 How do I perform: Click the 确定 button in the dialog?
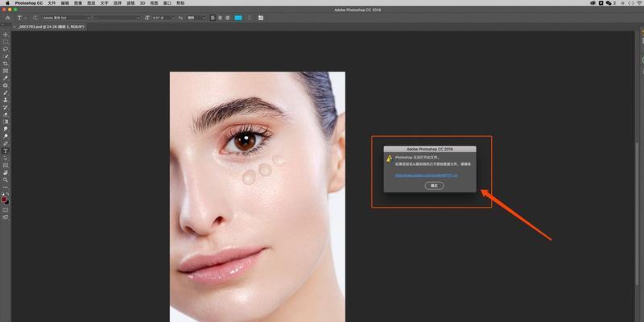(434, 186)
